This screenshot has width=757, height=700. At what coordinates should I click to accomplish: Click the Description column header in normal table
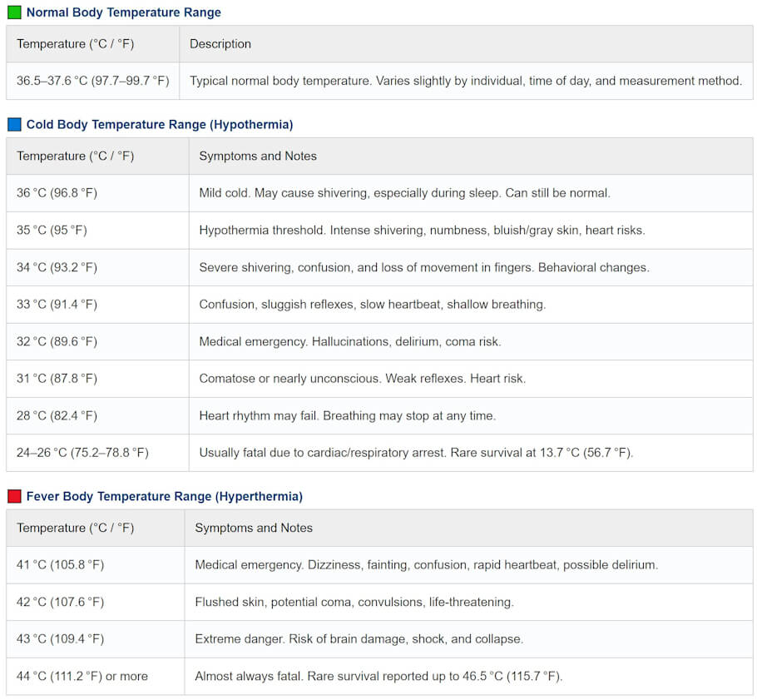coord(220,44)
